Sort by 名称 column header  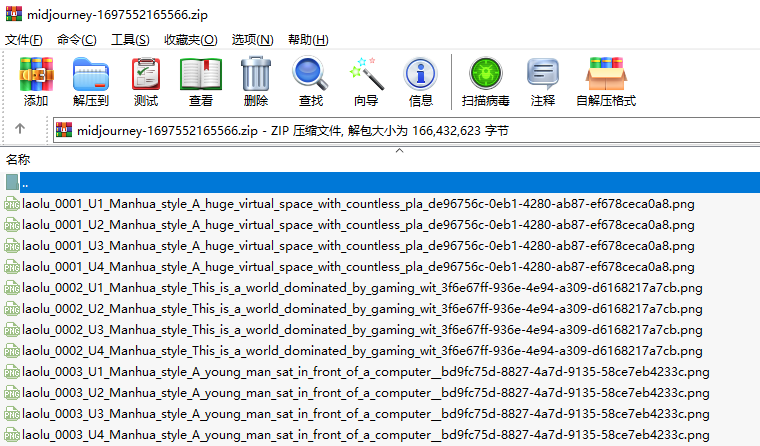coord(19,159)
